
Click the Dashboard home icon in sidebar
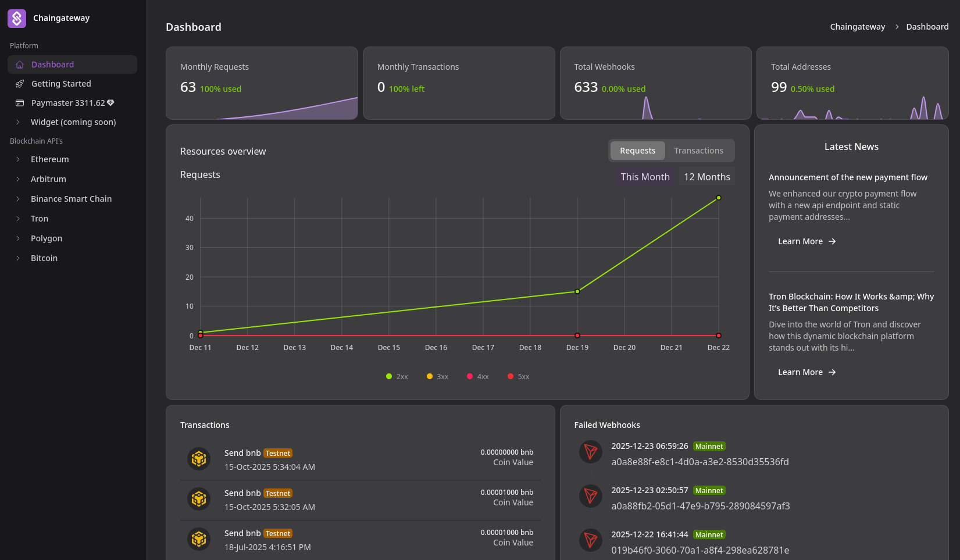pyautogui.click(x=20, y=65)
